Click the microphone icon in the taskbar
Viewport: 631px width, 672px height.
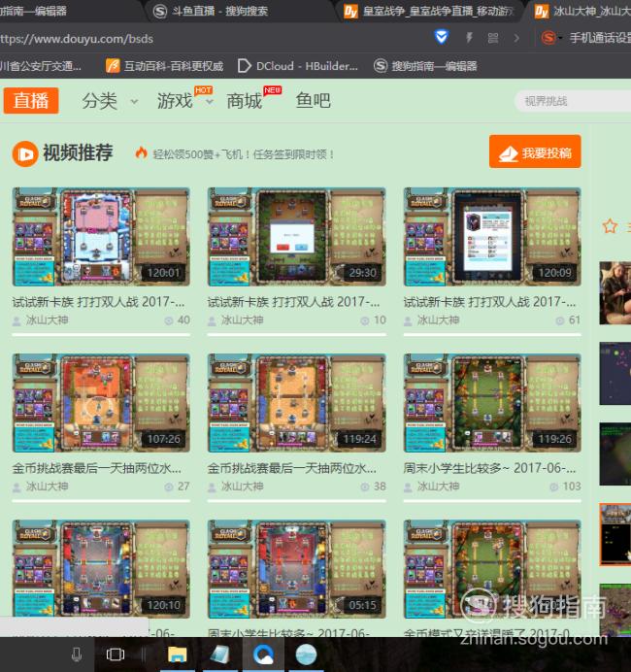(x=77, y=655)
